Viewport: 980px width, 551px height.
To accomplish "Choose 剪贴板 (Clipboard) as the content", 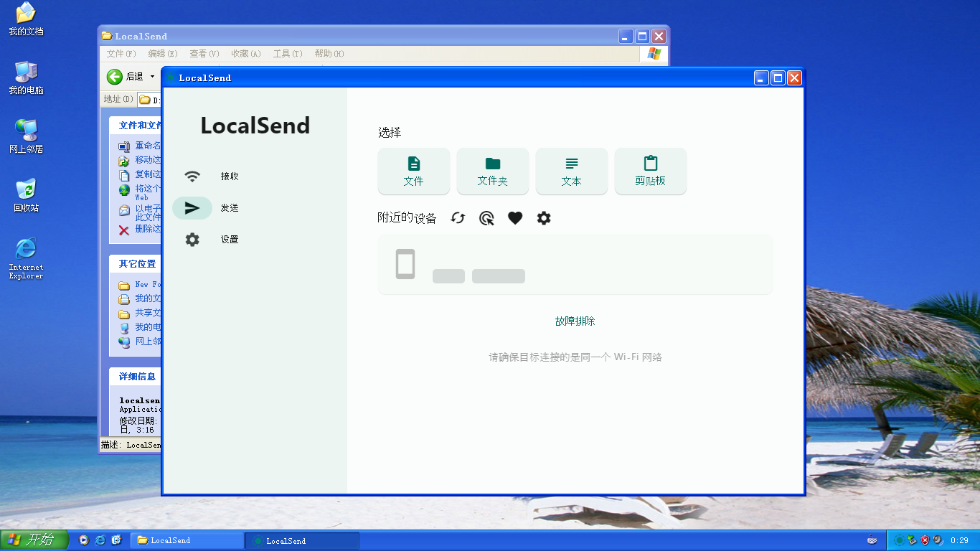I will pos(651,171).
